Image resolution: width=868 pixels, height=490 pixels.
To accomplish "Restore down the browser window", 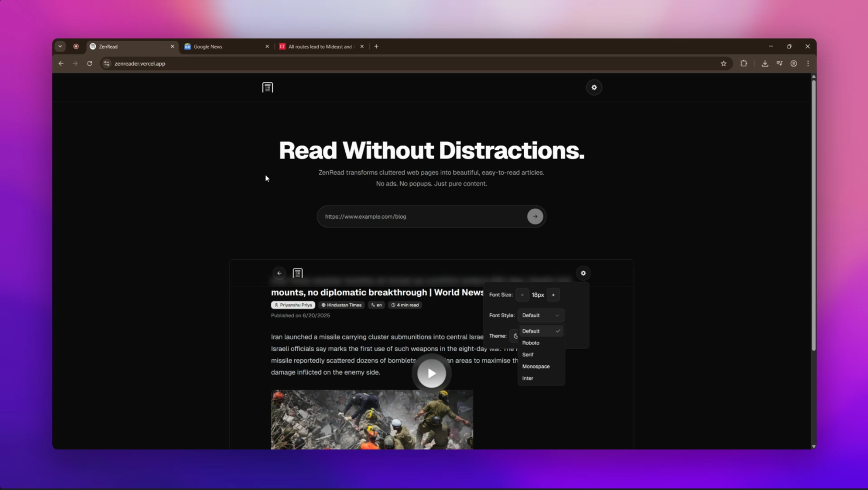I will pos(789,46).
